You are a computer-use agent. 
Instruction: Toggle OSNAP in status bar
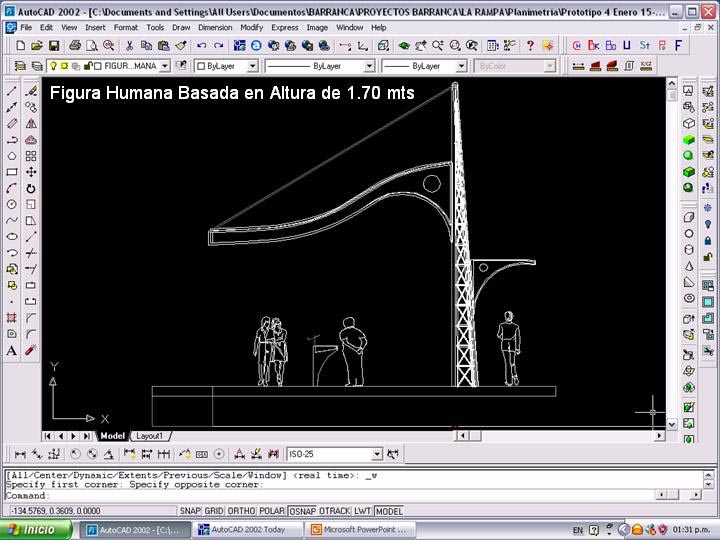coord(301,511)
